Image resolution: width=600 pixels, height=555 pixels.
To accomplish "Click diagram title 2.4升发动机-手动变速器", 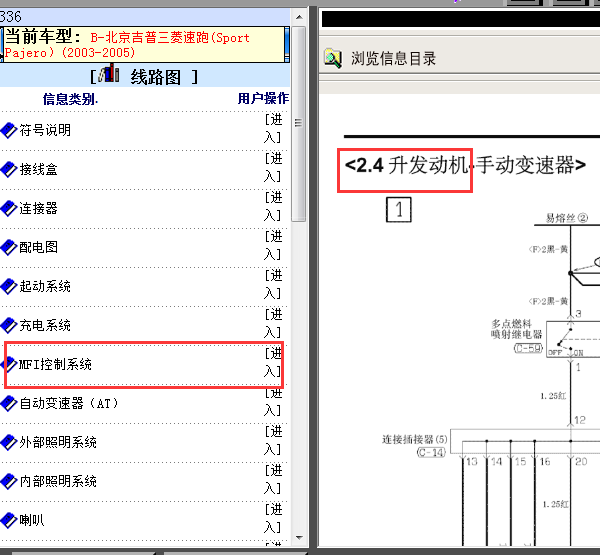I will pos(465,165).
